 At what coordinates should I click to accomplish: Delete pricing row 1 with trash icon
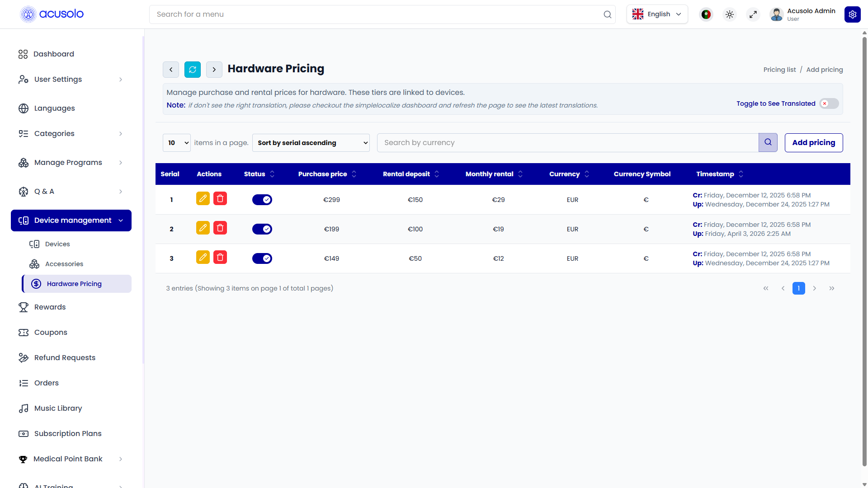pyautogui.click(x=220, y=198)
